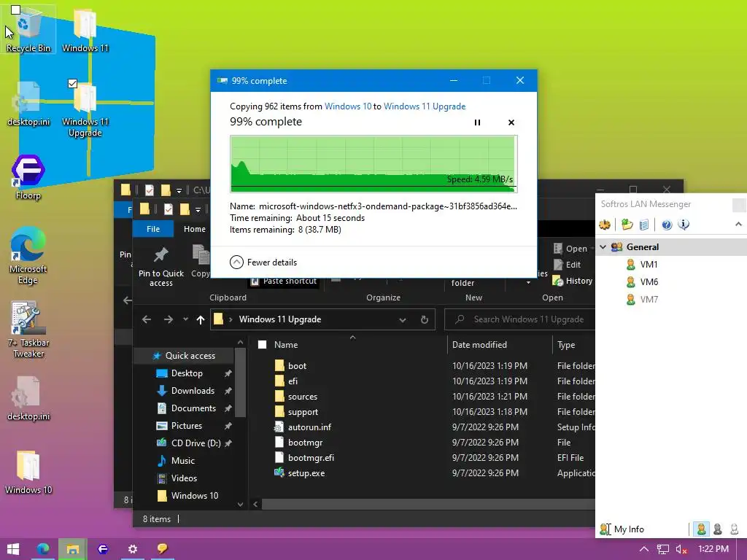Toggle checkbox on Windows 11 Upgrade desktop icon
Viewport: 747px width, 560px height.
coord(72,83)
